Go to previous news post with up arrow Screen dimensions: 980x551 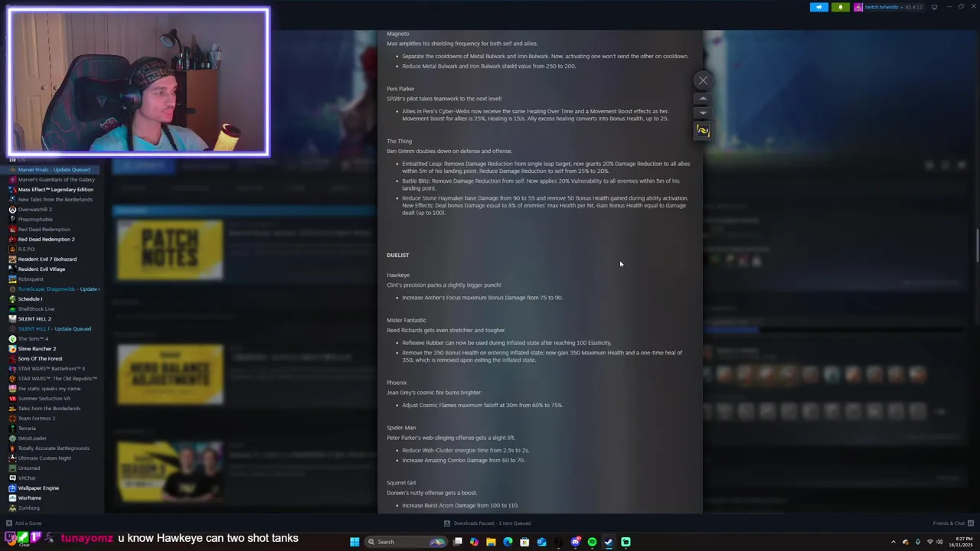click(x=703, y=99)
